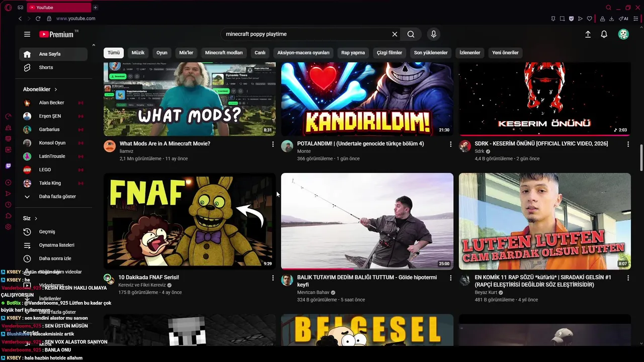Open options for SDRK Keserim Önünü video
644x362 pixels.
[x=628, y=144]
